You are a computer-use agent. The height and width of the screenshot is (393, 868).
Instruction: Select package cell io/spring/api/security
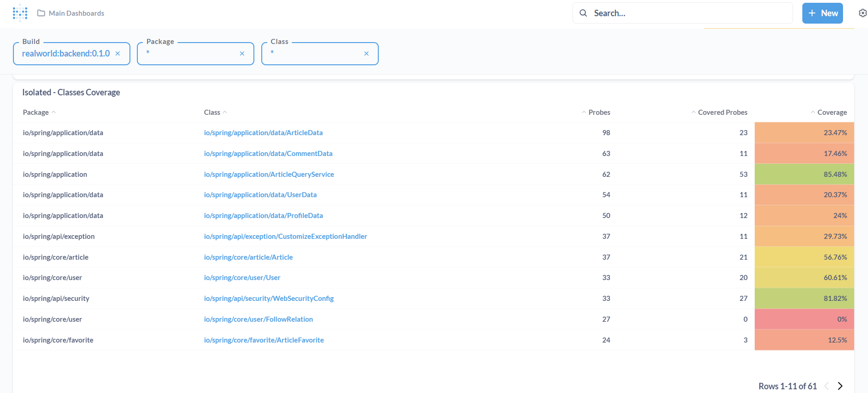[x=56, y=299]
